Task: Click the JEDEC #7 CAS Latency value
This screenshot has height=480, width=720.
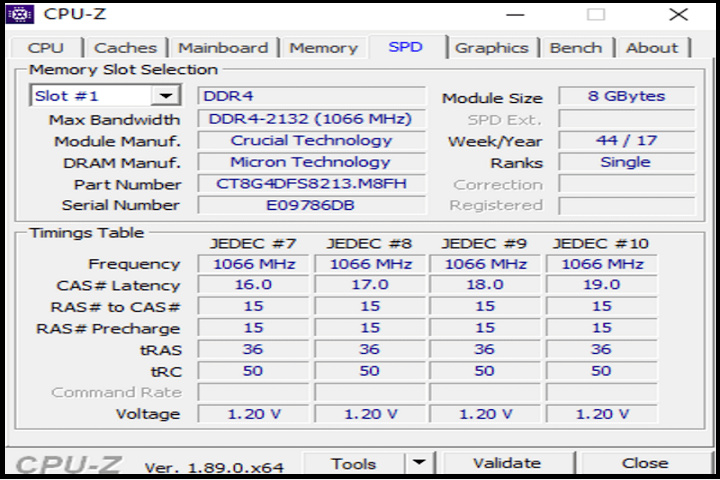Action: pyautogui.click(x=254, y=285)
